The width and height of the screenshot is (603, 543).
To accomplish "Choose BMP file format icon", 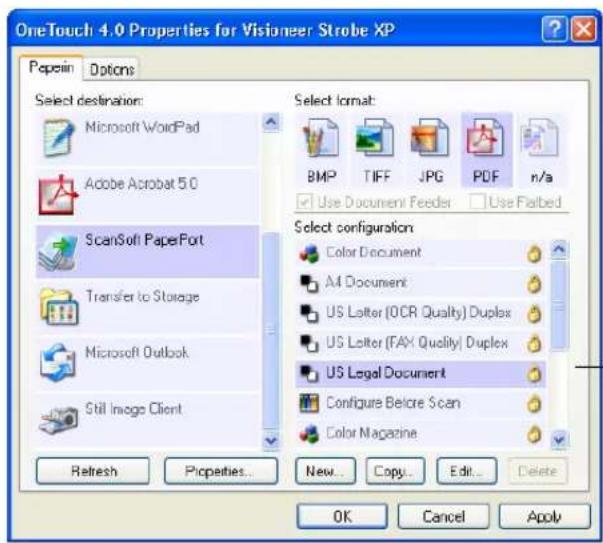I will (321, 138).
